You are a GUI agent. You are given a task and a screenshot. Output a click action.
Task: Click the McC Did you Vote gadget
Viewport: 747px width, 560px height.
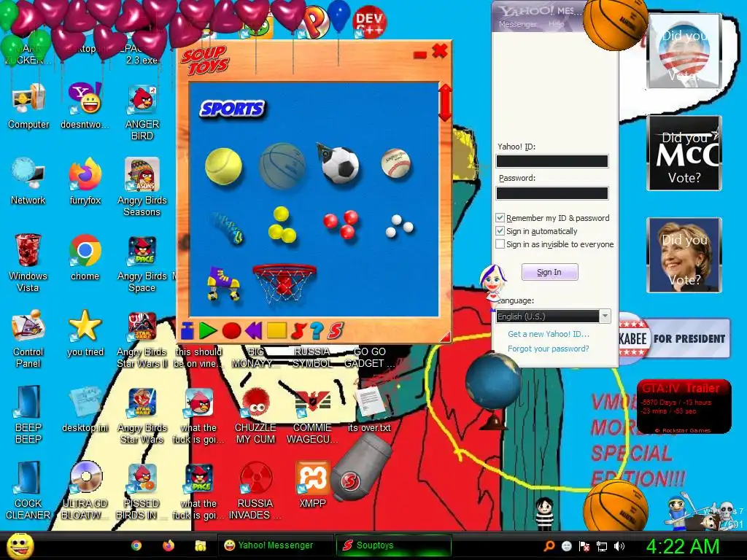684,153
